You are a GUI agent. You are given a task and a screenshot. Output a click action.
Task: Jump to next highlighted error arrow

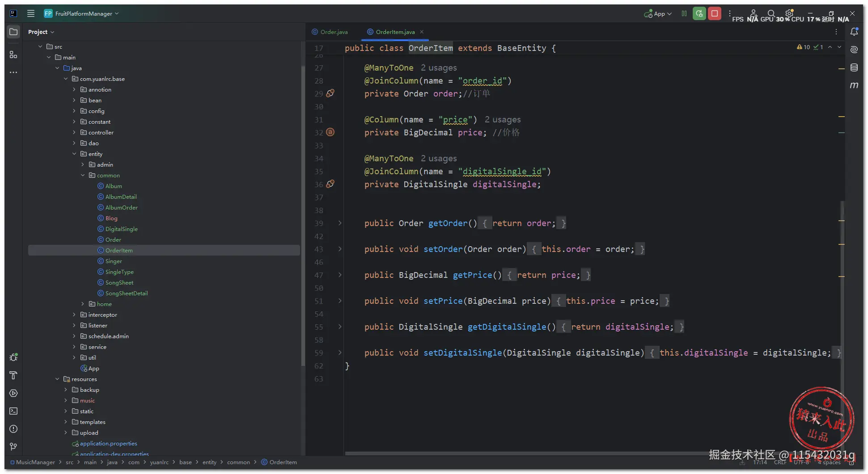point(839,47)
